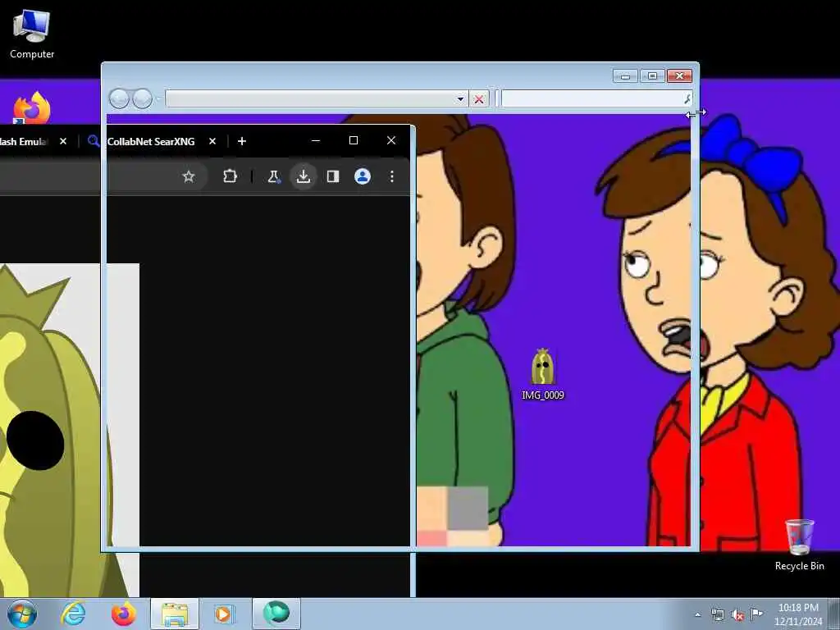Launch Firefox from the taskbar

(123, 614)
